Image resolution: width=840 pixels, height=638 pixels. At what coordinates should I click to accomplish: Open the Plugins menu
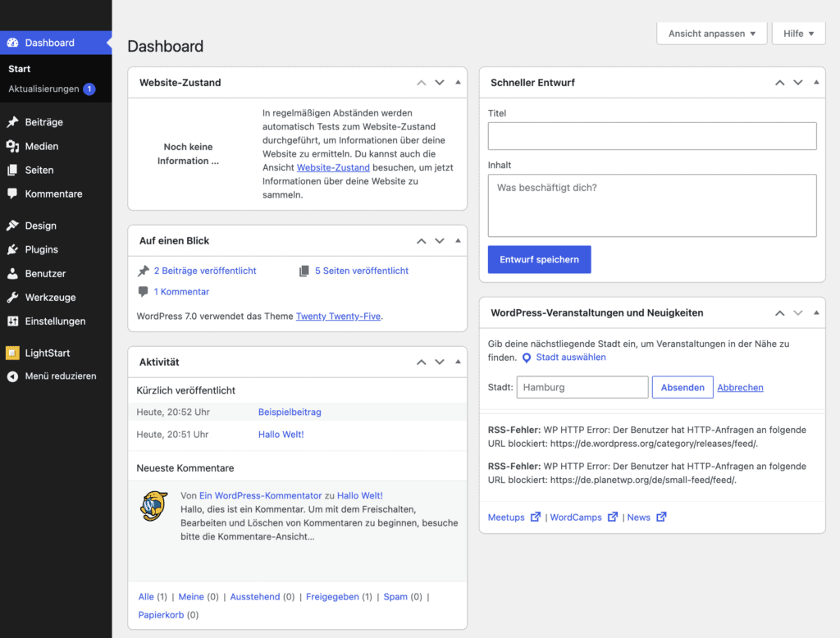[41, 249]
